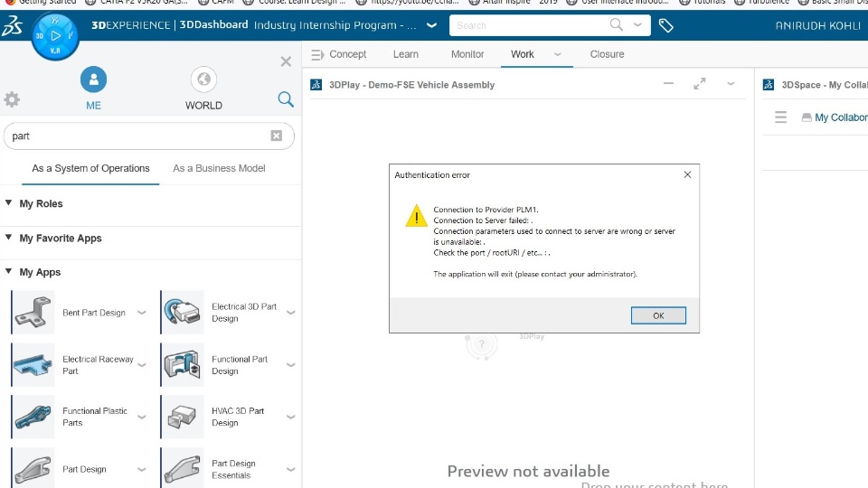
Task: Click the 3DPlay widget icon
Action: click(x=316, y=85)
